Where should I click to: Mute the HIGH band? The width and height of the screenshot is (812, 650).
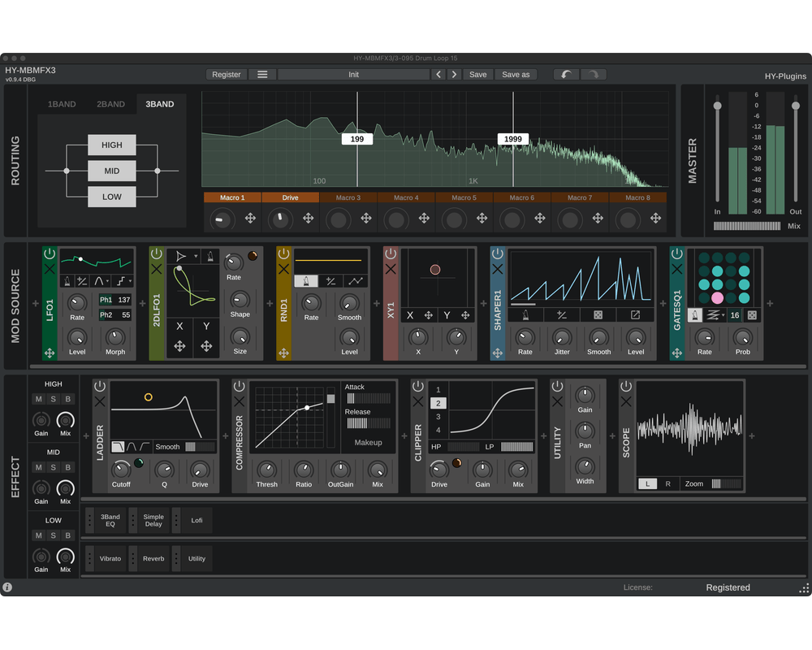(38, 399)
